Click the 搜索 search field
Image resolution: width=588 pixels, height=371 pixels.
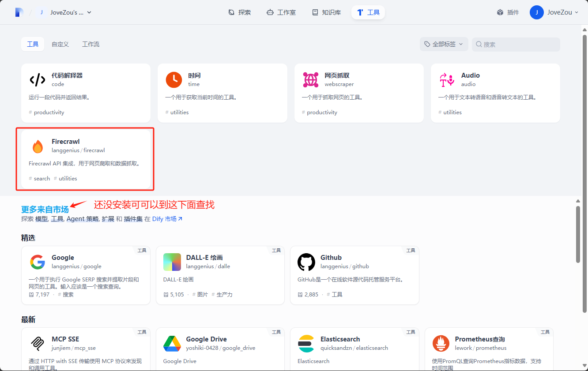tap(516, 44)
